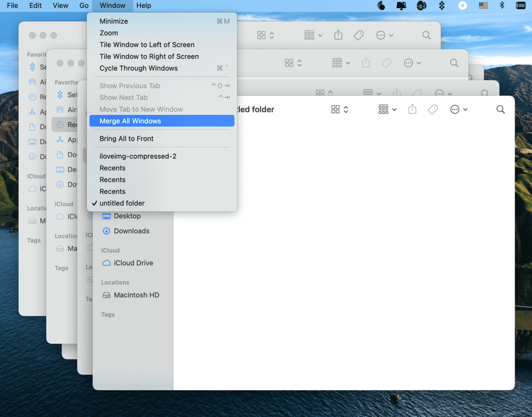The image size is (532, 417).
Task: Click icon view button in second Finder window from back
Action: (x=289, y=63)
